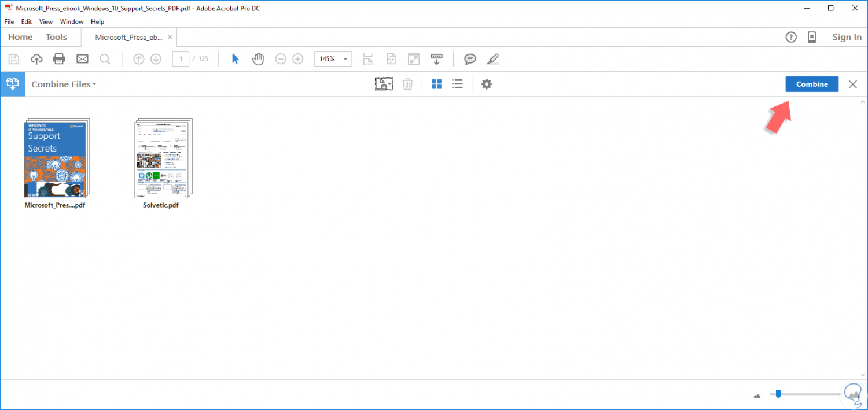Add a comment with speech bubble icon

470,59
